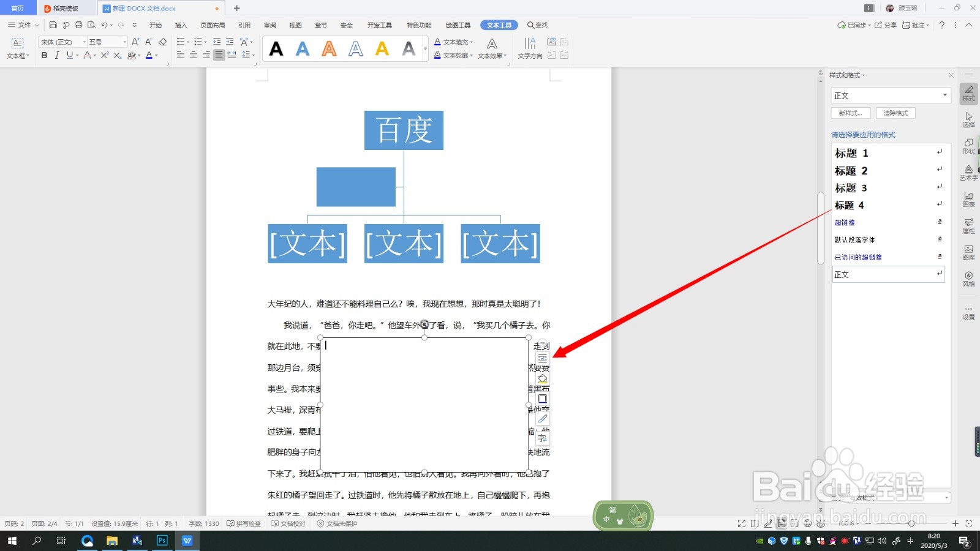Apply underline to text
The height and width of the screenshot is (551, 980).
(x=70, y=55)
